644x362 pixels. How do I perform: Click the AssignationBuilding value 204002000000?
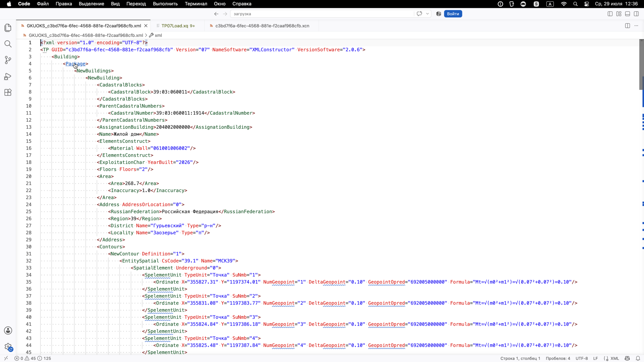click(173, 127)
